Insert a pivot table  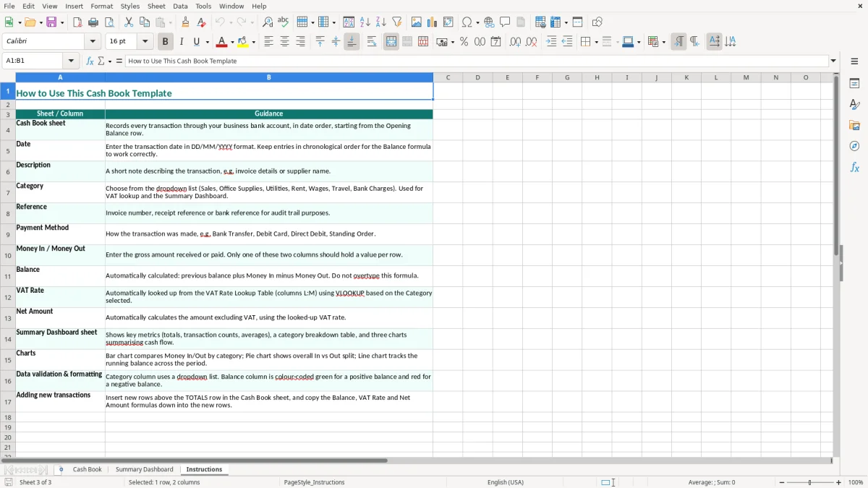[448, 22]
